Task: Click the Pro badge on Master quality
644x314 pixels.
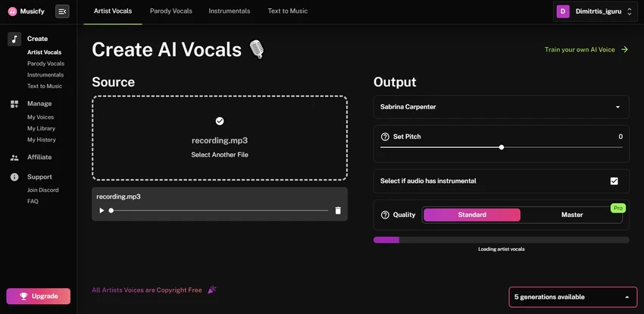Action: pos(617,208)
